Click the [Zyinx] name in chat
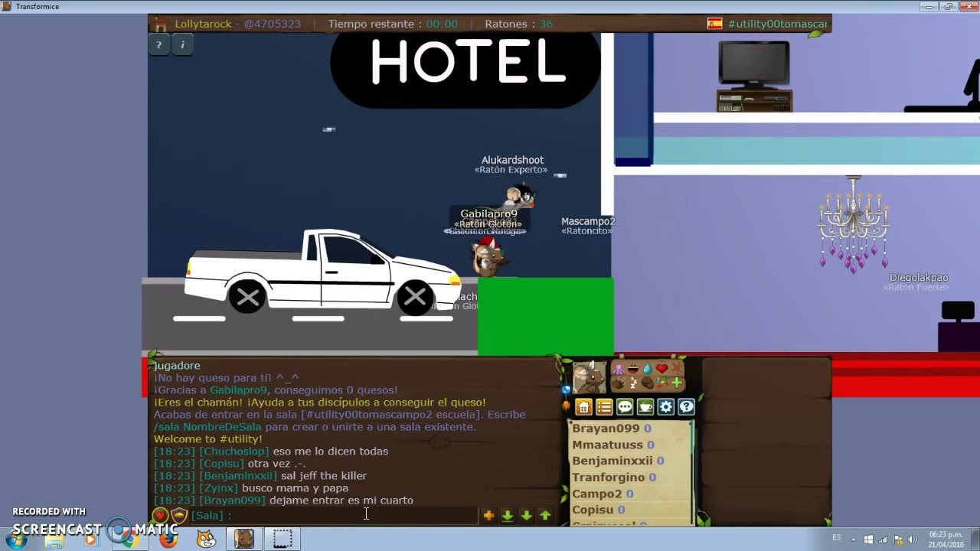The width and height of the screenshot is (980, 551). (x=219, y=488)
